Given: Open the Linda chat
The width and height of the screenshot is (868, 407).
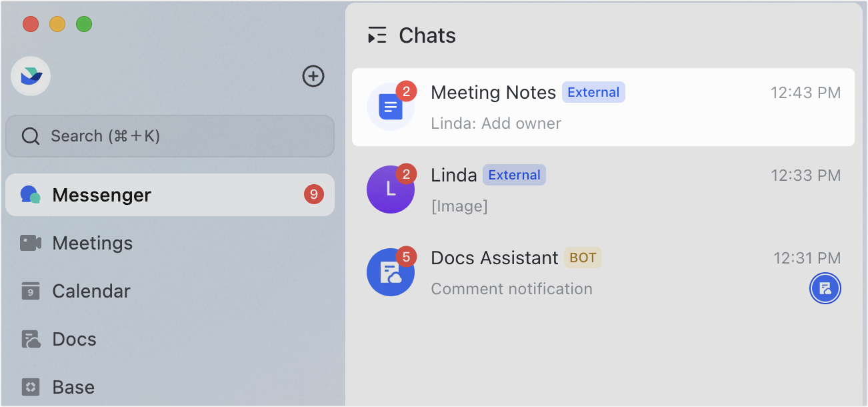Looking at the screenshot, I should [x=603, y=190].
